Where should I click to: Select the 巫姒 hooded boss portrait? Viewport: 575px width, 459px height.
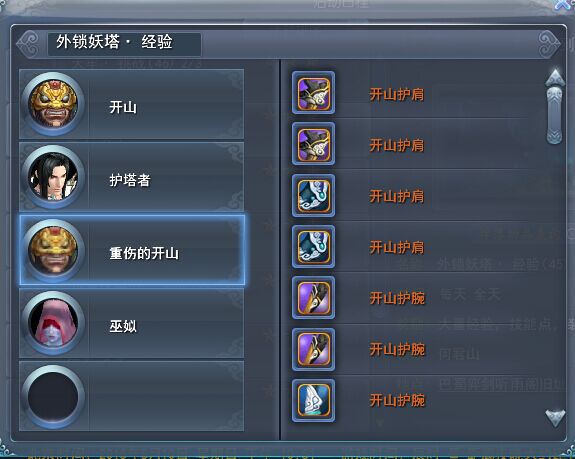pos(53,323)
